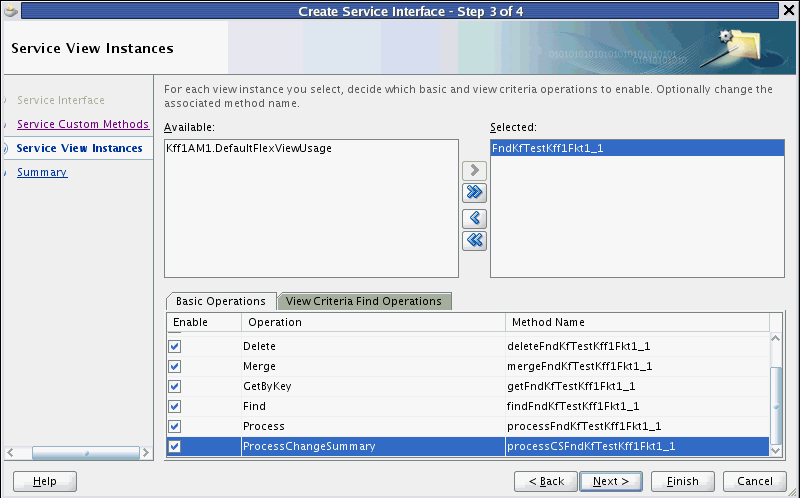Screen dimensions: 800x498
Task: Click the Method Name column header
Action: [637, 322]
